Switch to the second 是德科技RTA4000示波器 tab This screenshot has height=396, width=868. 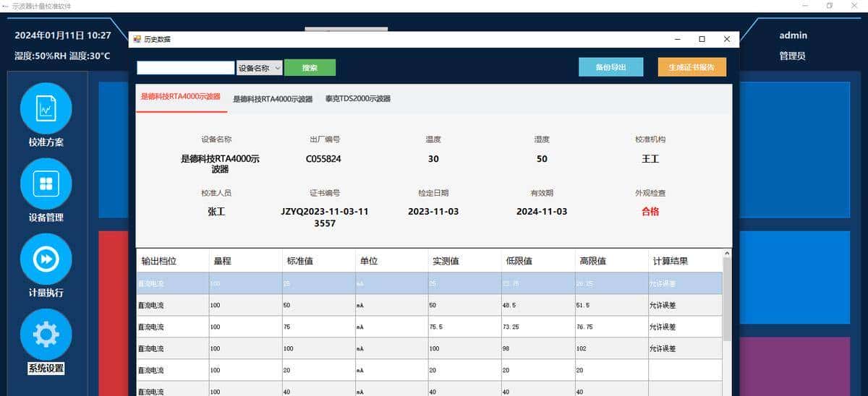point(273,99)
